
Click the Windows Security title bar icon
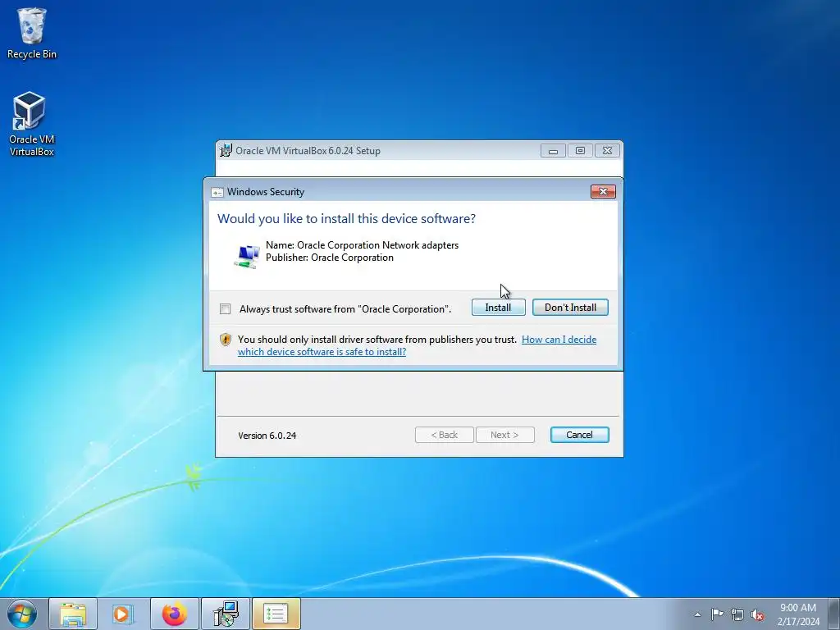pos(217,192)
